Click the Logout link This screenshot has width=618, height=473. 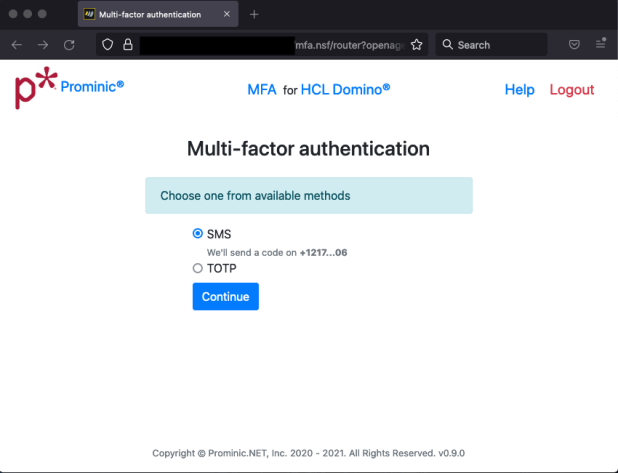click(571, 89)
